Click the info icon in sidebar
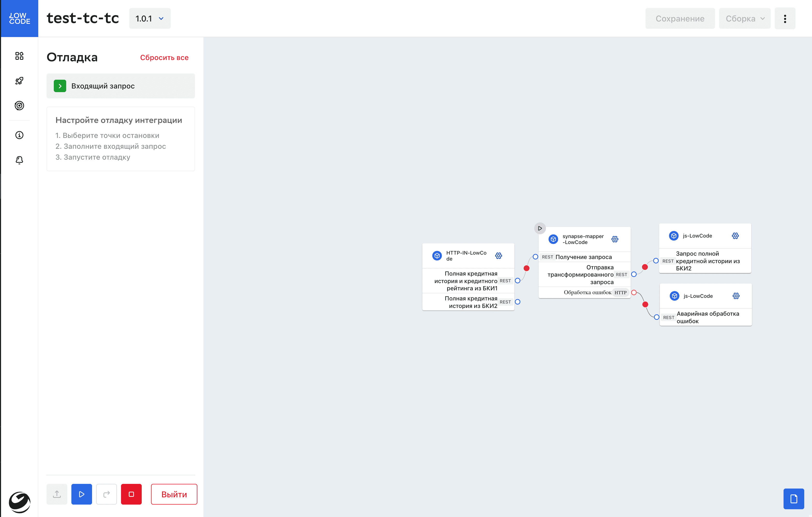Screen dimensions: 812x517 [19, 135]
